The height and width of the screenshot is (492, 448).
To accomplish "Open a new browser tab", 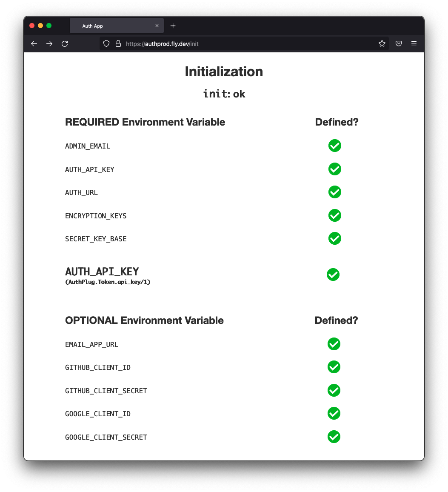I will click(173, 26).
